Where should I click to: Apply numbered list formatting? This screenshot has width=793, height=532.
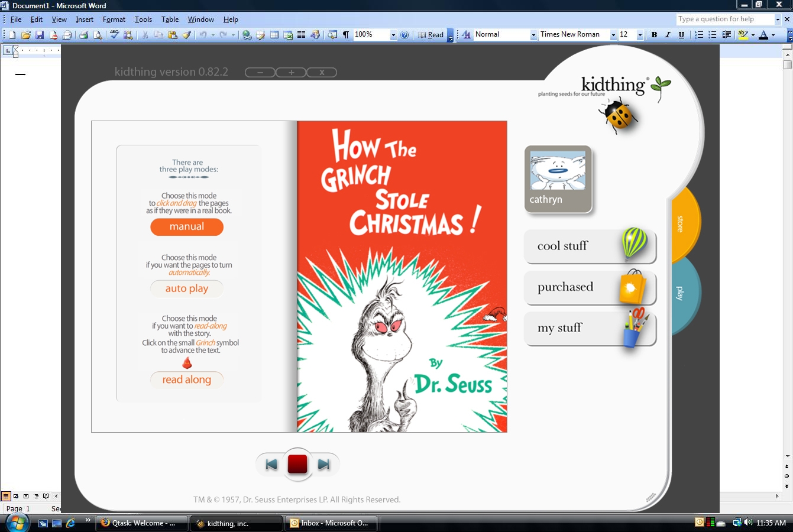click(x=699, y=35)
